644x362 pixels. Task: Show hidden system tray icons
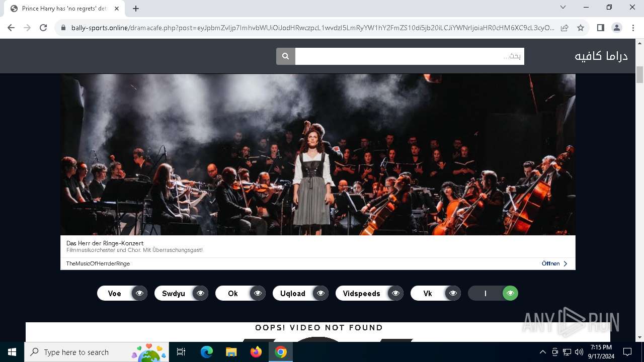[x=542, y=352]
